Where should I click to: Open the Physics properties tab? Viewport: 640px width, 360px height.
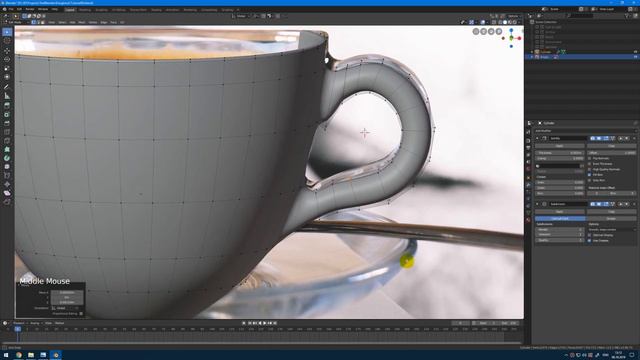(x=528, y=199)
